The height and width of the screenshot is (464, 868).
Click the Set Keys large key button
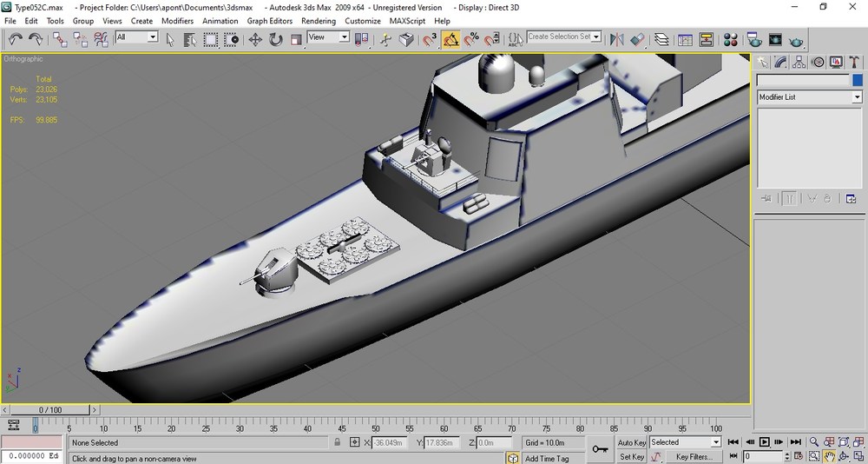pos(600,449)
